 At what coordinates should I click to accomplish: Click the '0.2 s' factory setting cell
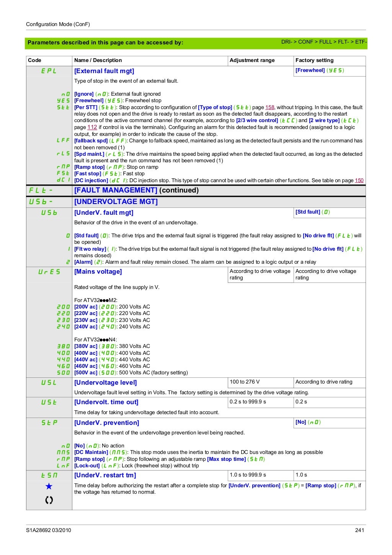301,402
